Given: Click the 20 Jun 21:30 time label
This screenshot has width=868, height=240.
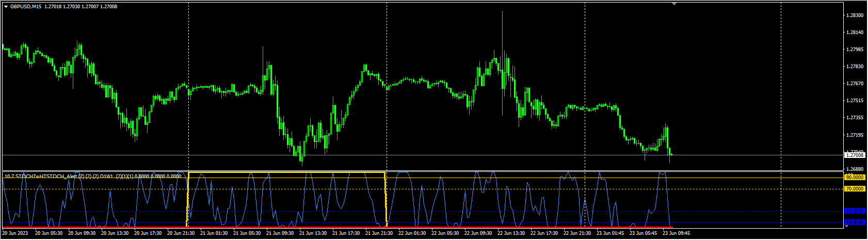Looking at the screenshot, I should (181, 233).
